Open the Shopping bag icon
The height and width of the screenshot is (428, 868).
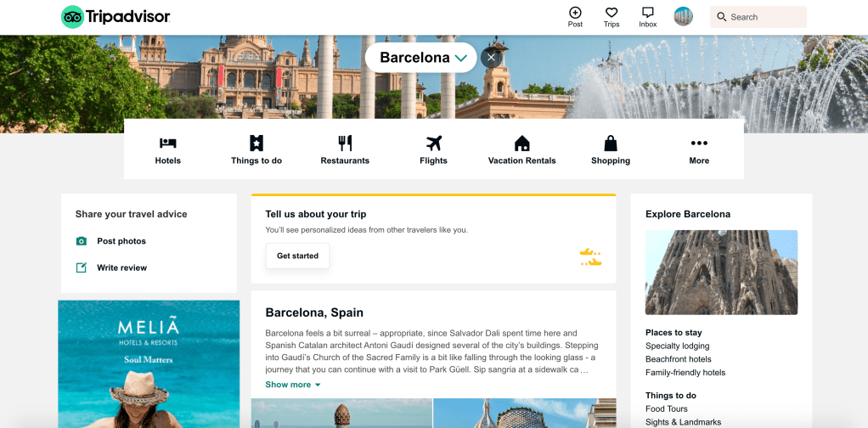(x=611, y=143)
